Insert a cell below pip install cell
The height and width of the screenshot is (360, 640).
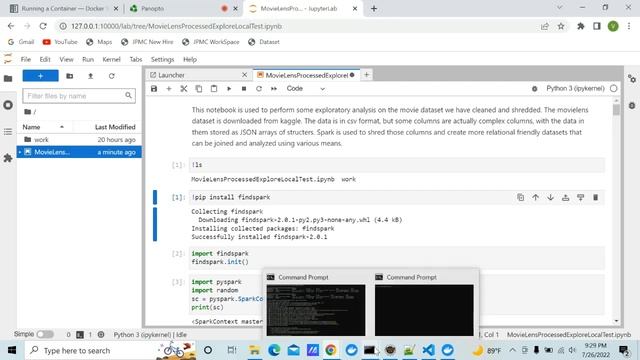(x=580, y=198)
